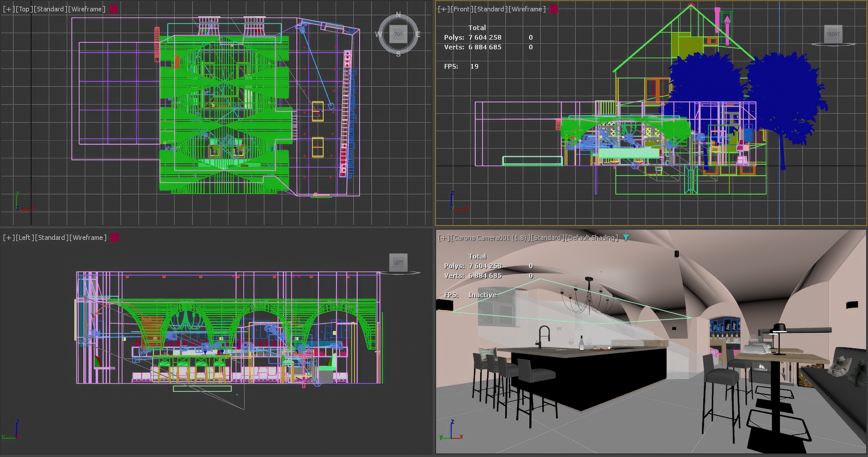Click the viewport filter funnel icon
The height and width of the screenshot is (457, 868).
point(626,238)
